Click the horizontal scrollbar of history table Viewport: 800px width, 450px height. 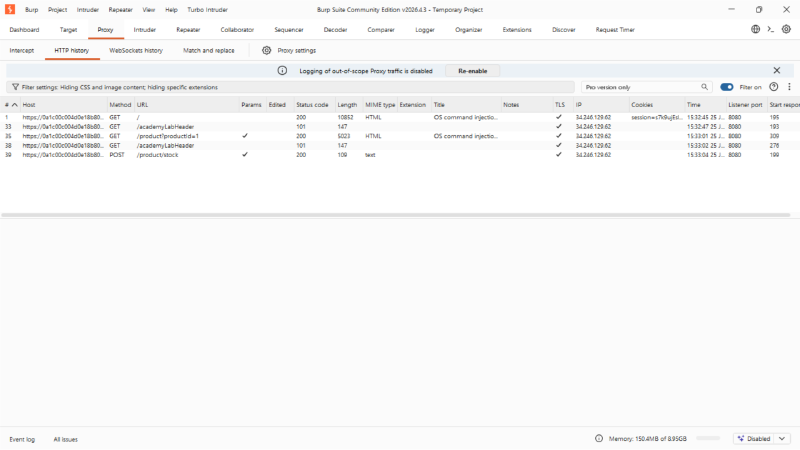click(x=395, y=215)
